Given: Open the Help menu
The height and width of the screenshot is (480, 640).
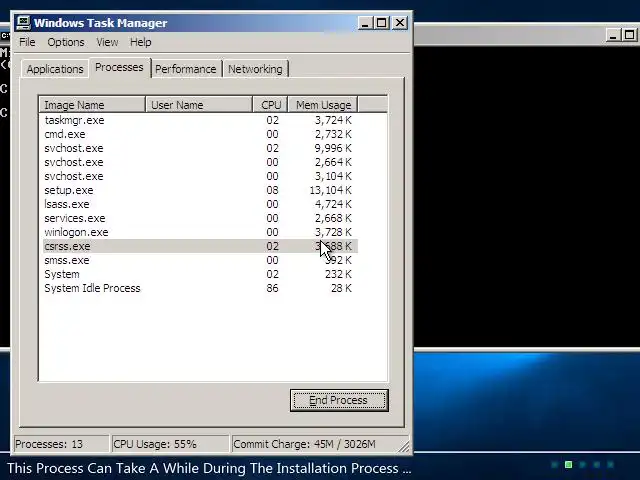Looking at the screenshot, I should (140, 42).
